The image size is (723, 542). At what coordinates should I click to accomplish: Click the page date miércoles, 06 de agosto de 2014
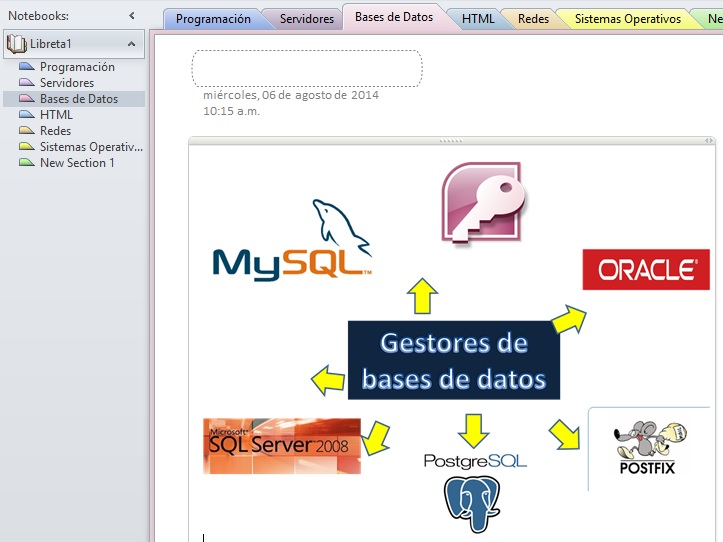[x=291, y=95]
